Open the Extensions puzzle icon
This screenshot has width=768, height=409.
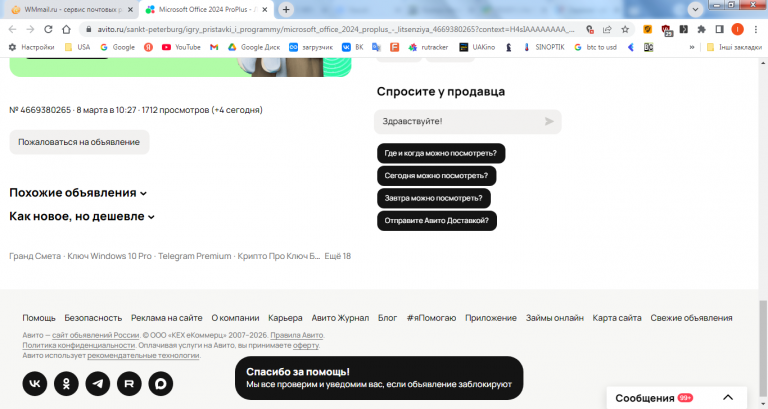(x=701, y=29)
